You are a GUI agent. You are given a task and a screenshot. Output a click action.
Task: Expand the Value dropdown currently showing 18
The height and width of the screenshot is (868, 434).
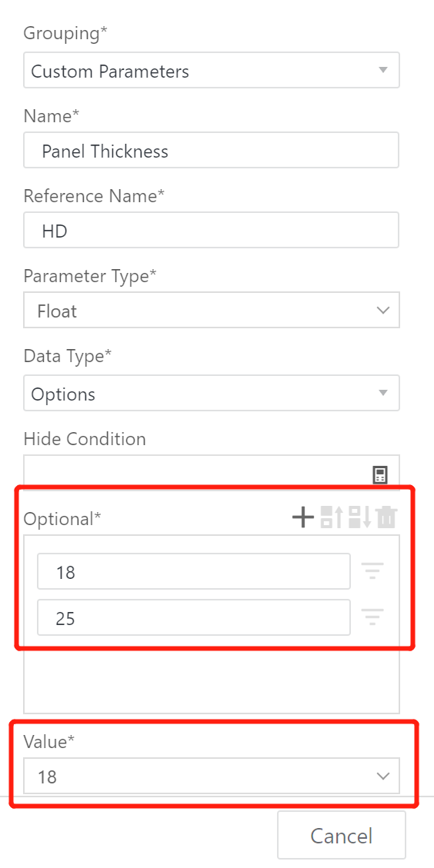[211, 776]
